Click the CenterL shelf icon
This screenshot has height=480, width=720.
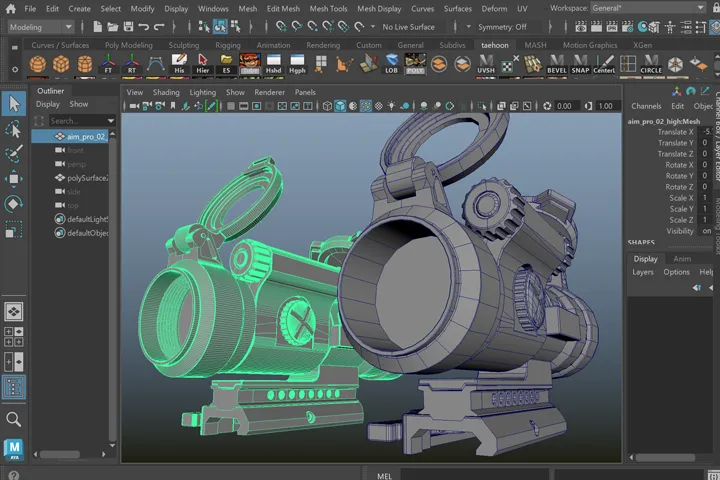(x=604, y=64)
